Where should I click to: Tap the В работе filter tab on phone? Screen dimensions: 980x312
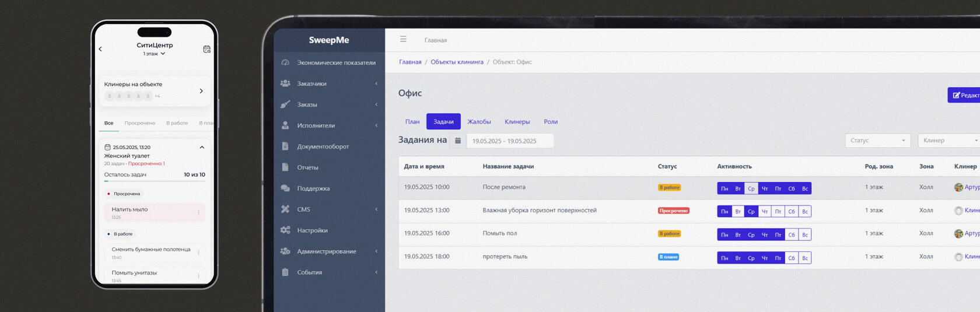point(177,123)
